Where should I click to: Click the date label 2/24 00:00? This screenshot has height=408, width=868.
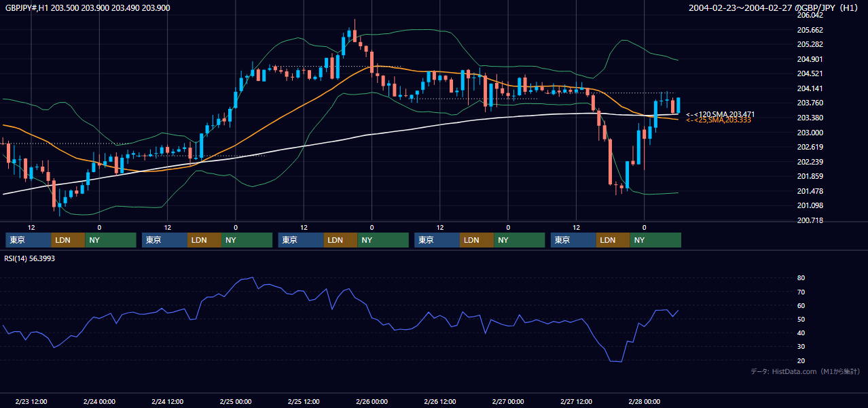99,402
